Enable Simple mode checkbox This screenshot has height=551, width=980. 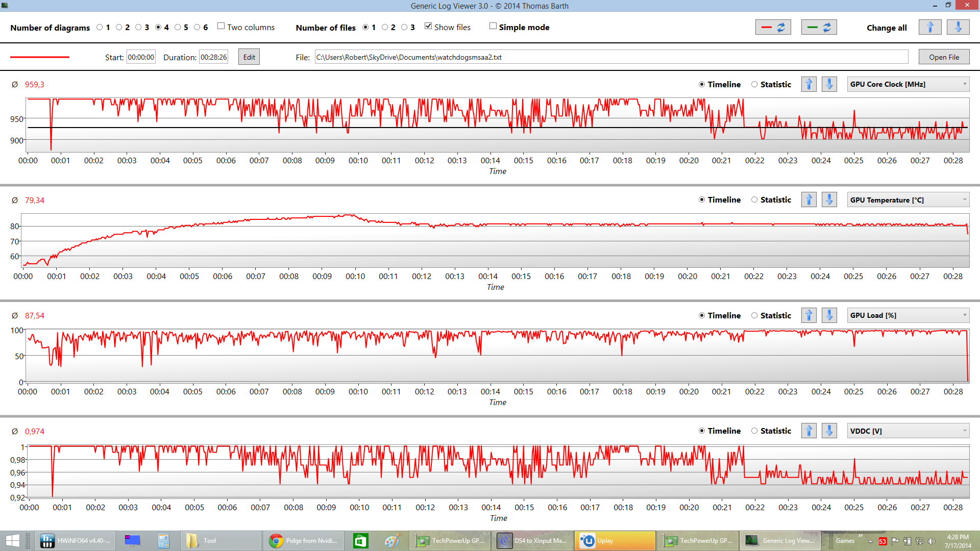click(493, 27)
